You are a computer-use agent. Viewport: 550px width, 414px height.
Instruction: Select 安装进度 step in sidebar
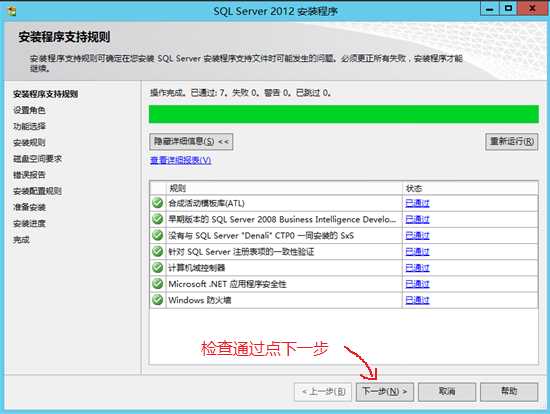tap(29, 223)
